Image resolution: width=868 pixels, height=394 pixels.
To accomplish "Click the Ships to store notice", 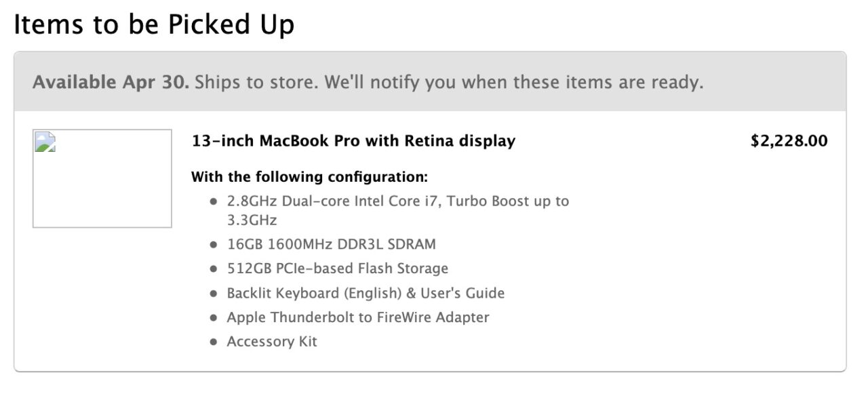I will click(x=449, y=83).
